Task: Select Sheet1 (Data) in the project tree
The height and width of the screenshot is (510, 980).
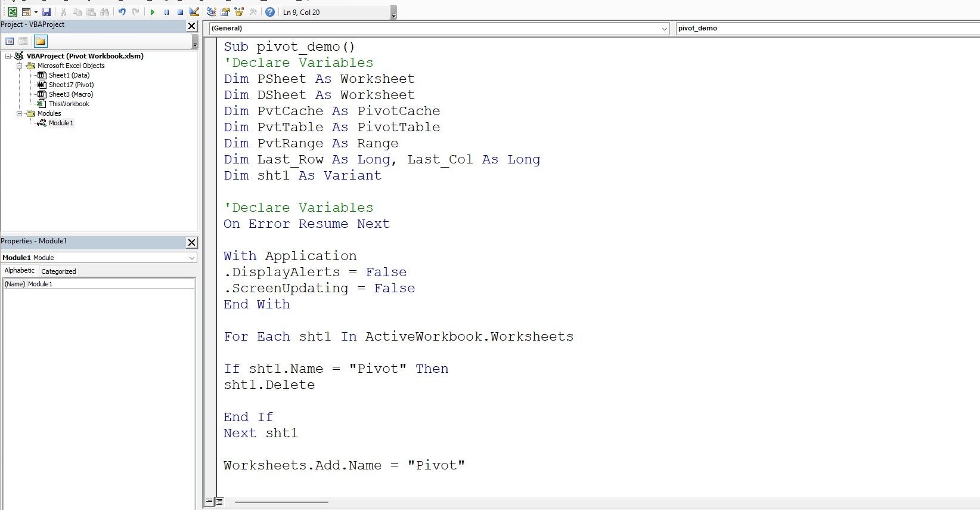Action: [69, 75]
